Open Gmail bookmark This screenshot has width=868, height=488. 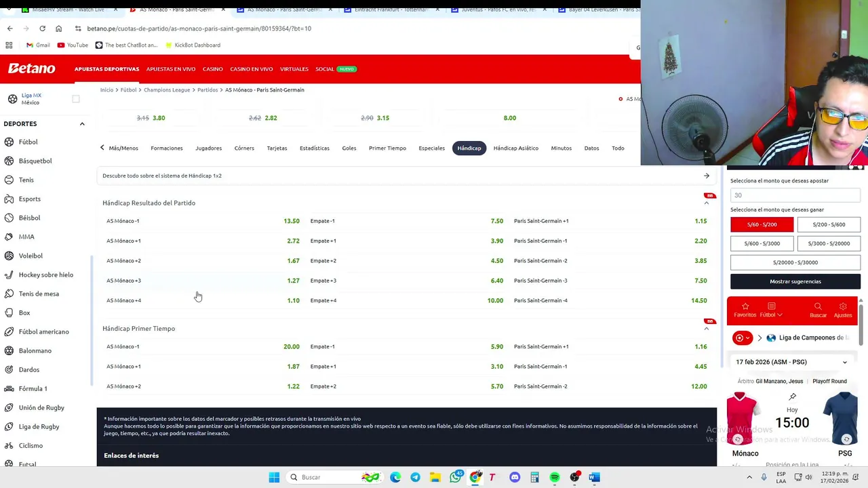pyautogui.click(x=38, y=45)
